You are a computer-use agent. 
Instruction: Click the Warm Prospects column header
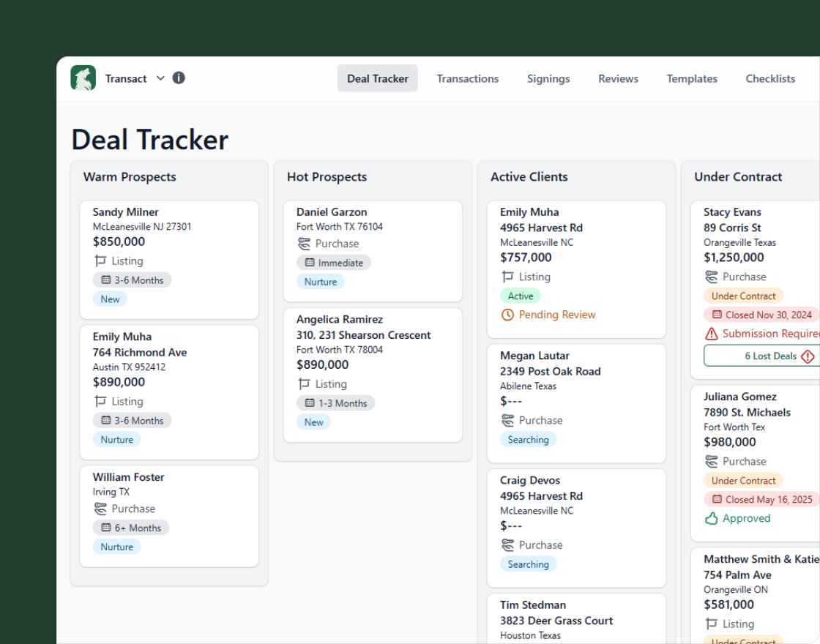(130, 176)
